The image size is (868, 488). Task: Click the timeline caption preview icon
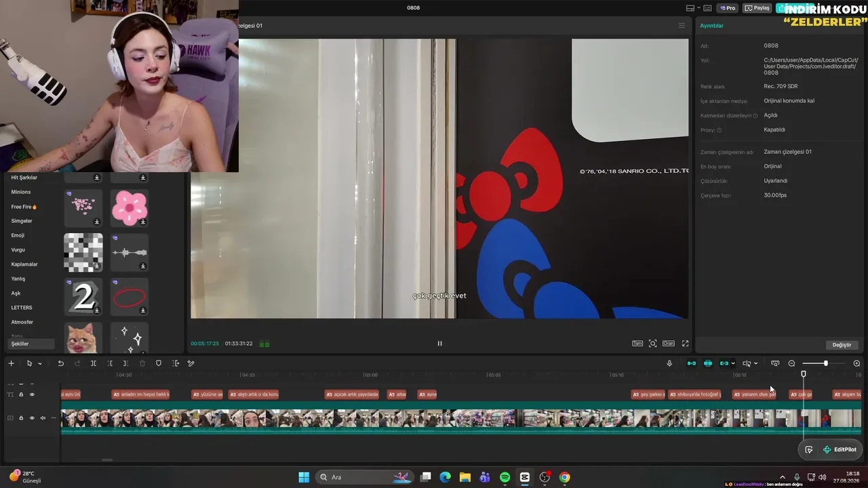click(x=775, y=363)
